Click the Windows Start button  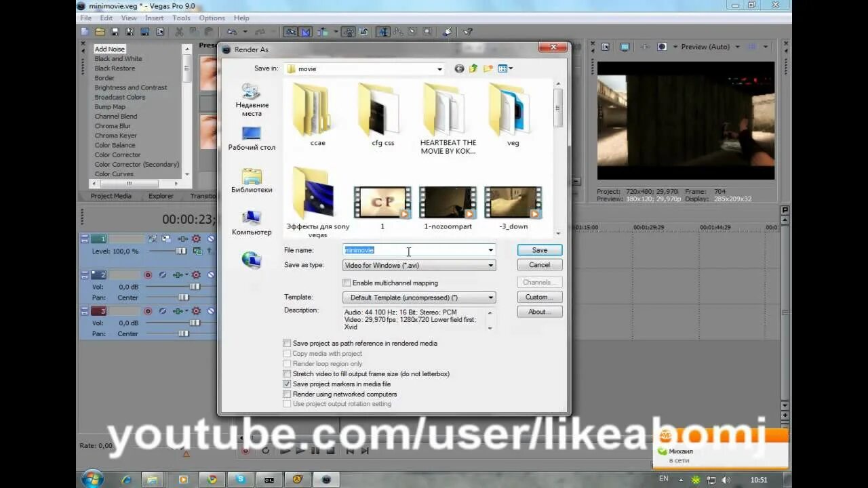pyautogui.click(x=92, y=479)
